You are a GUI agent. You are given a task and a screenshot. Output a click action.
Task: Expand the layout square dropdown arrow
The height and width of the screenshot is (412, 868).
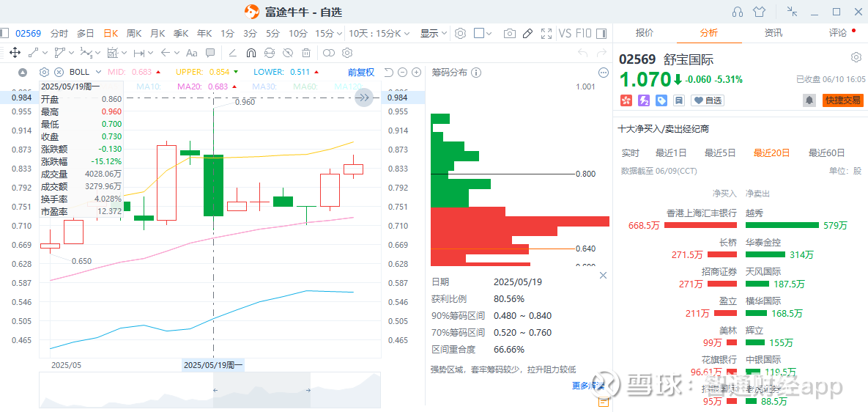point(489,33)
